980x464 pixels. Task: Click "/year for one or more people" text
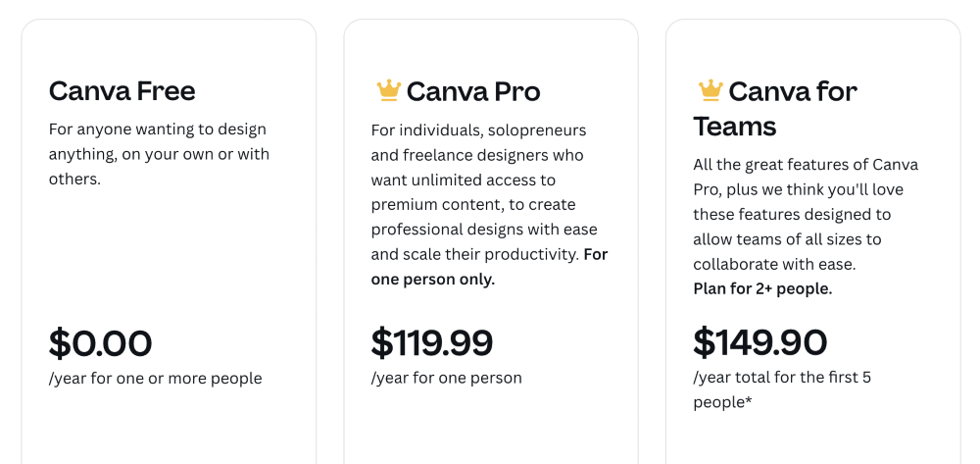(x=155, y=379)
